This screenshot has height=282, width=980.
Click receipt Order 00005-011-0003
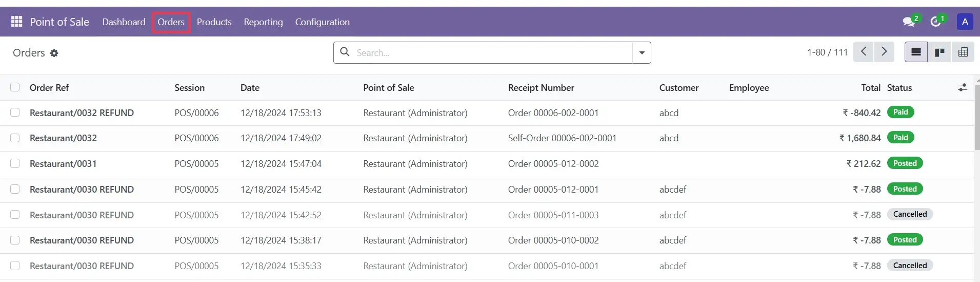point(553,215)
